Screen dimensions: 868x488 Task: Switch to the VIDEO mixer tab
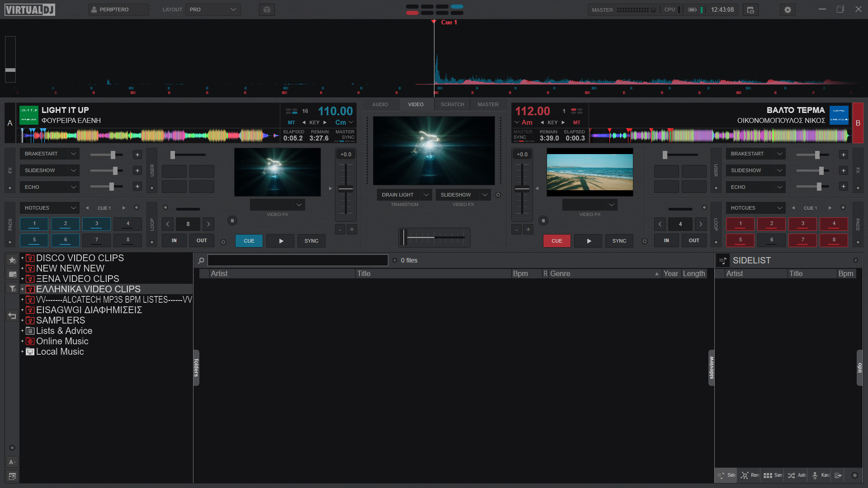(416, 104)
